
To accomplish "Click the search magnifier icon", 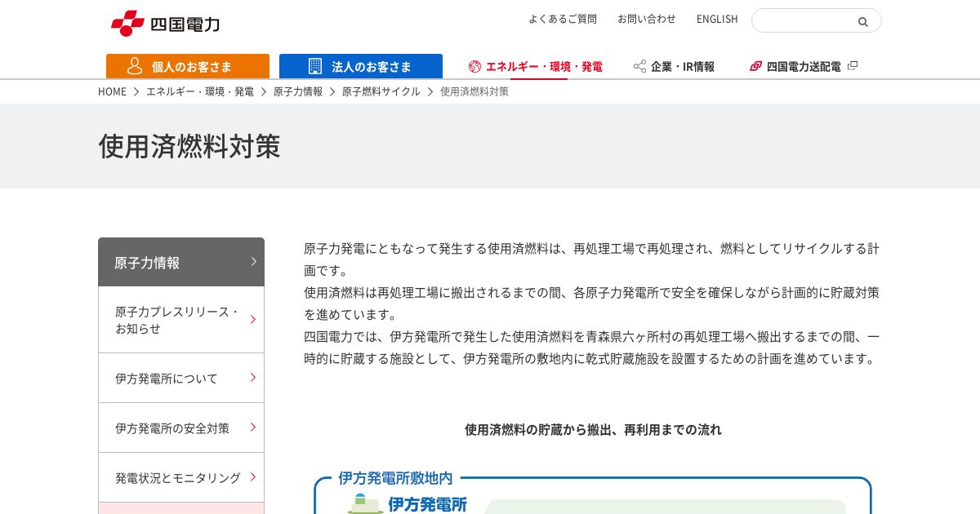I will 862,22.
